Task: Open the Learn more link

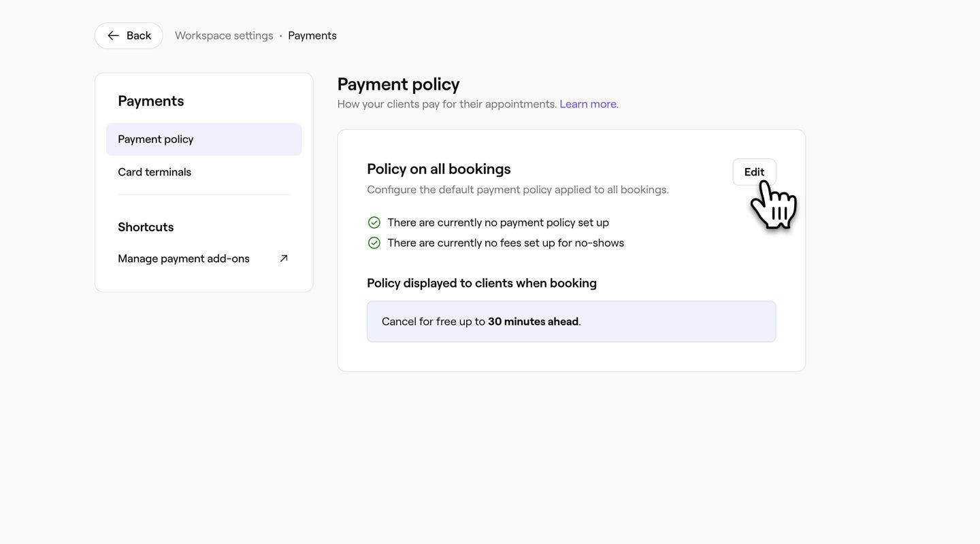Action: point(589,104)
